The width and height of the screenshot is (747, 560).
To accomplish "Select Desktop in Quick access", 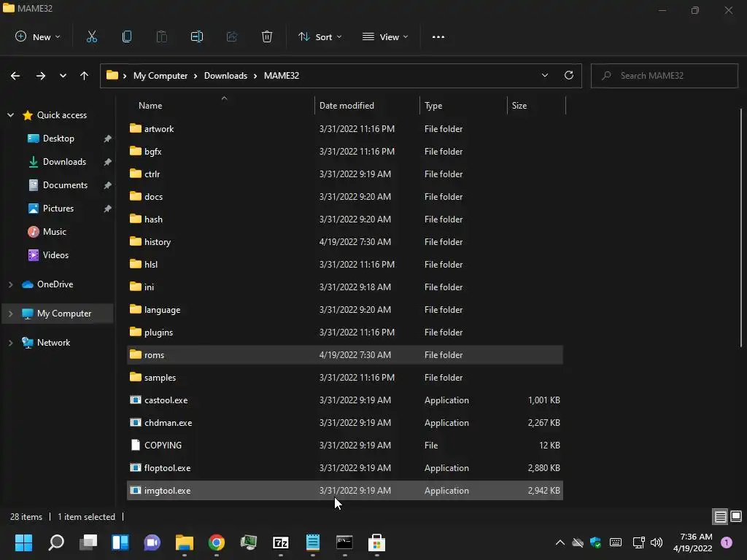I will tap(58, 138).
